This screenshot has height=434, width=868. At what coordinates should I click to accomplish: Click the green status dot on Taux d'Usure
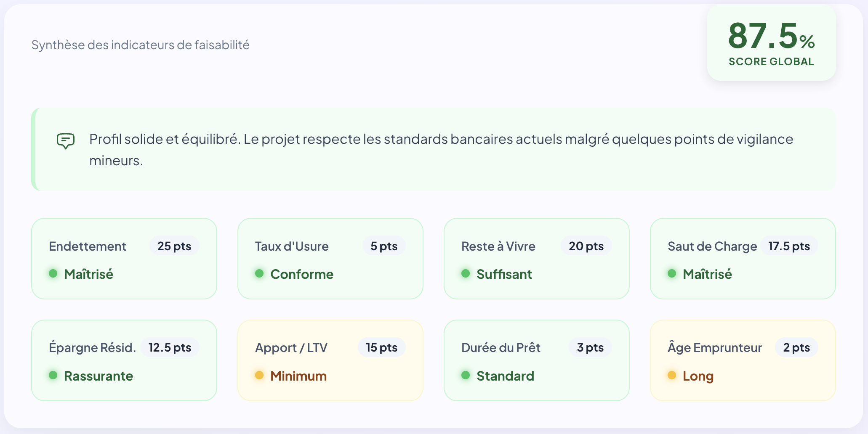point(259,273)
